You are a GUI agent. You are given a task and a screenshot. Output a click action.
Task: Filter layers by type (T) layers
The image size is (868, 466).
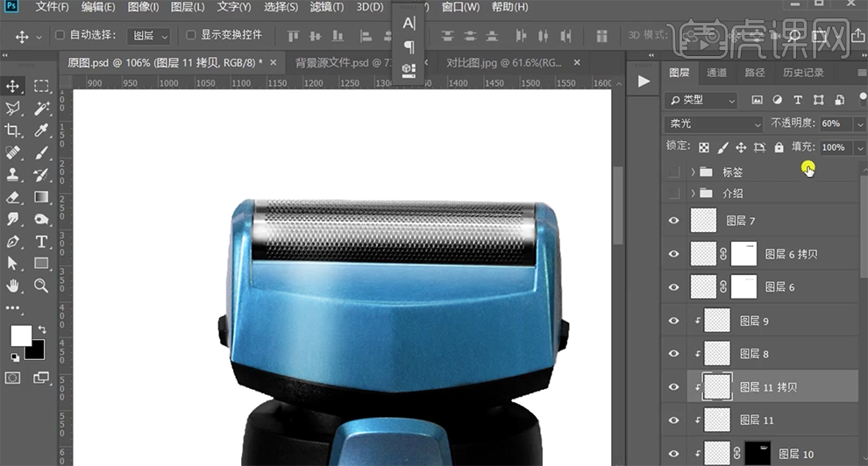tap(798, 100)
